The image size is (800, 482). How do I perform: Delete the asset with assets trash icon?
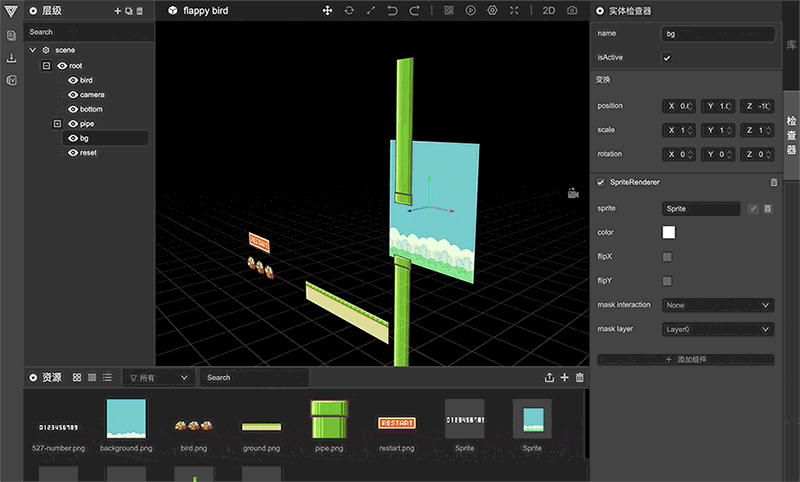(x=580, y=377)
